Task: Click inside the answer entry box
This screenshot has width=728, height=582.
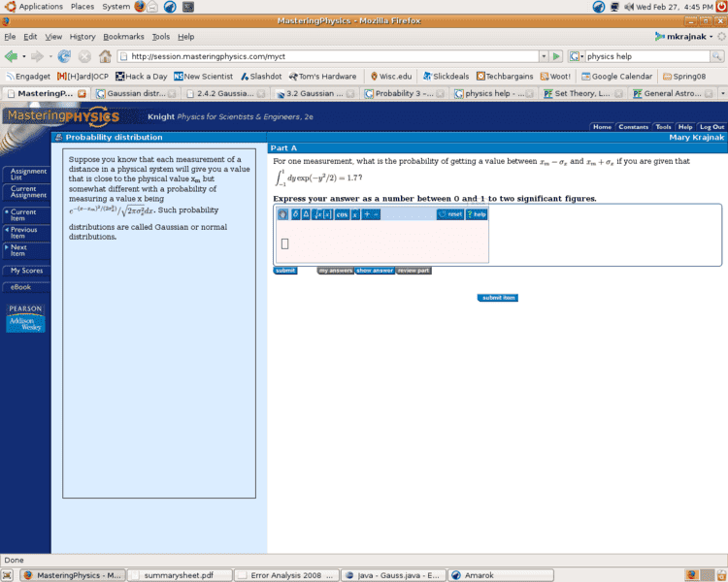Action: tap(382, 242)
